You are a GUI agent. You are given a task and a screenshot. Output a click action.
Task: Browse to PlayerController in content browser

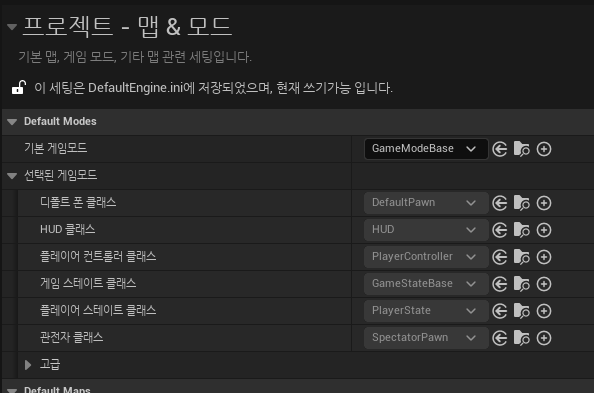522,257
